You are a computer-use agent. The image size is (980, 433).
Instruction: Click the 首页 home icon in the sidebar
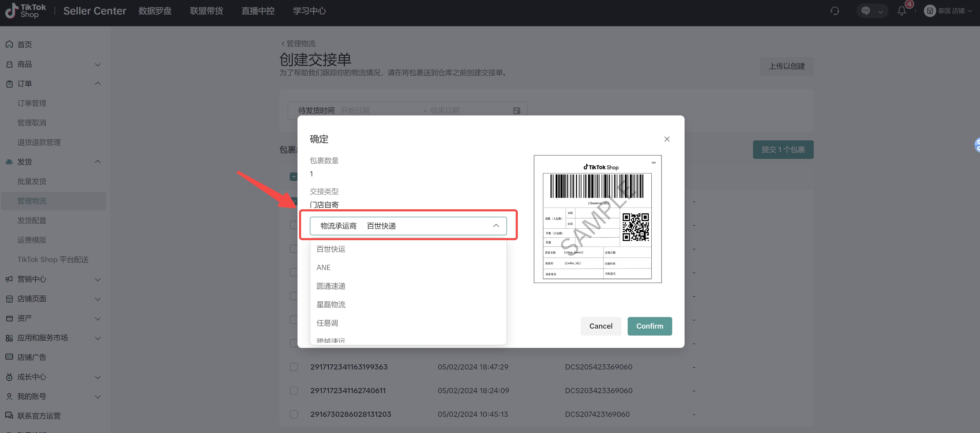click(x=10, y=44)
